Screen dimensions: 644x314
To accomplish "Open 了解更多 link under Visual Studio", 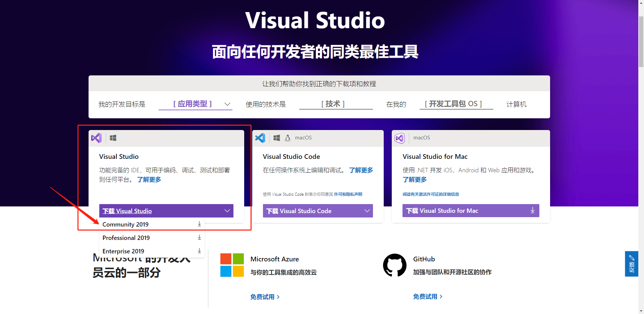I will pos(149,180).
